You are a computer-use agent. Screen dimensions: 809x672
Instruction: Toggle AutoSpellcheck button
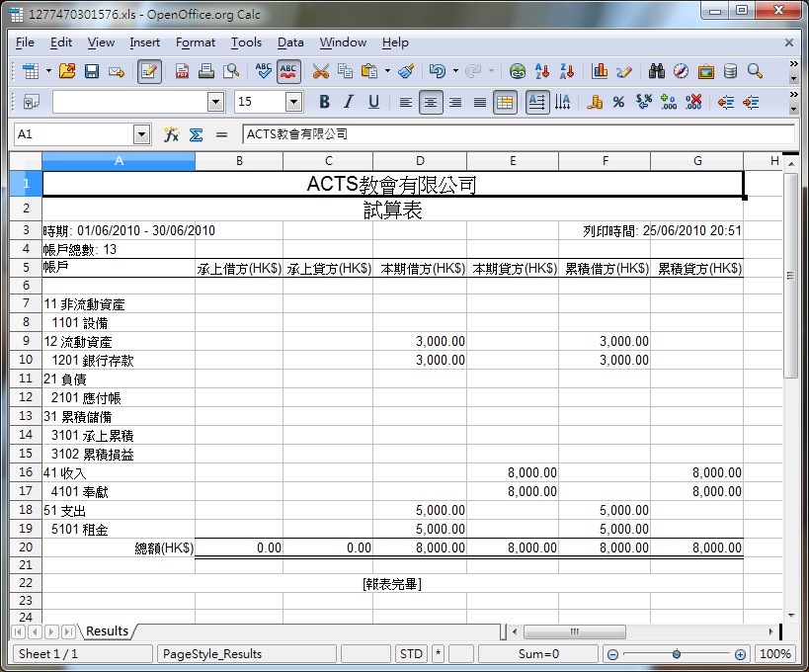[x=288, y=71]
